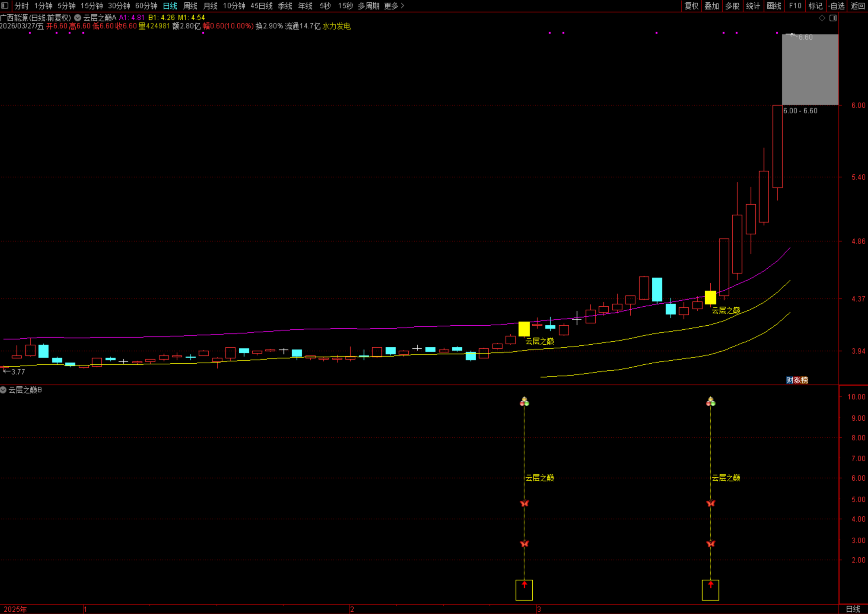Click the panel layout icon at top-left

point(5,6)
